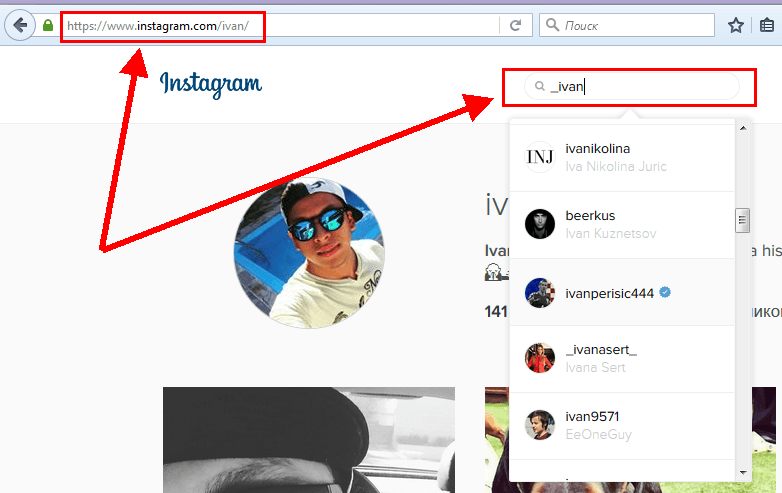Click the name EeOneGuy

598,434
